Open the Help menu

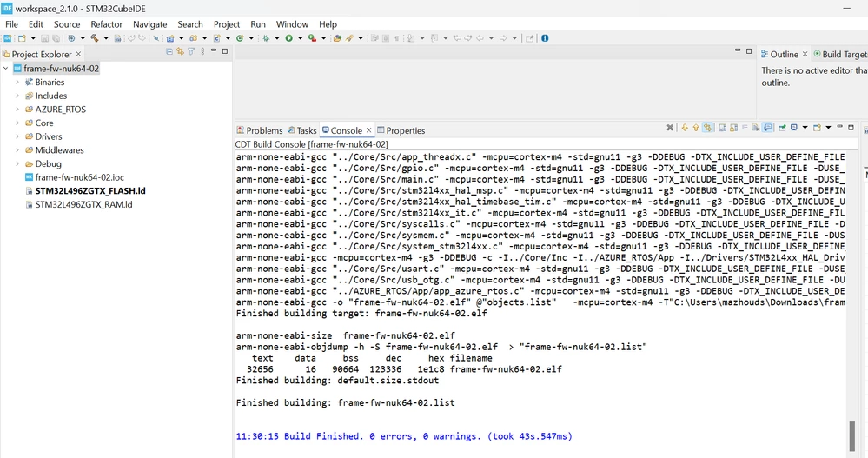tap(328, 24)
